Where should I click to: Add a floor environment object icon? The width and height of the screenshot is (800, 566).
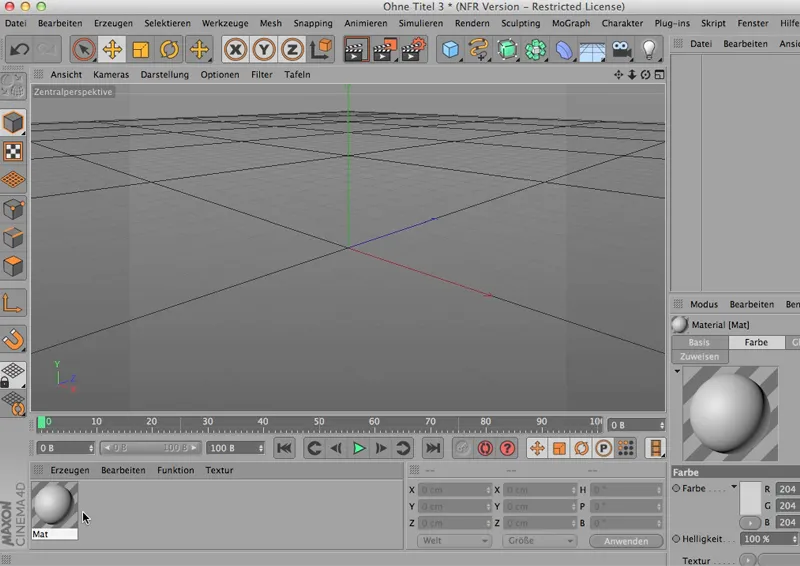click(592, 51)
